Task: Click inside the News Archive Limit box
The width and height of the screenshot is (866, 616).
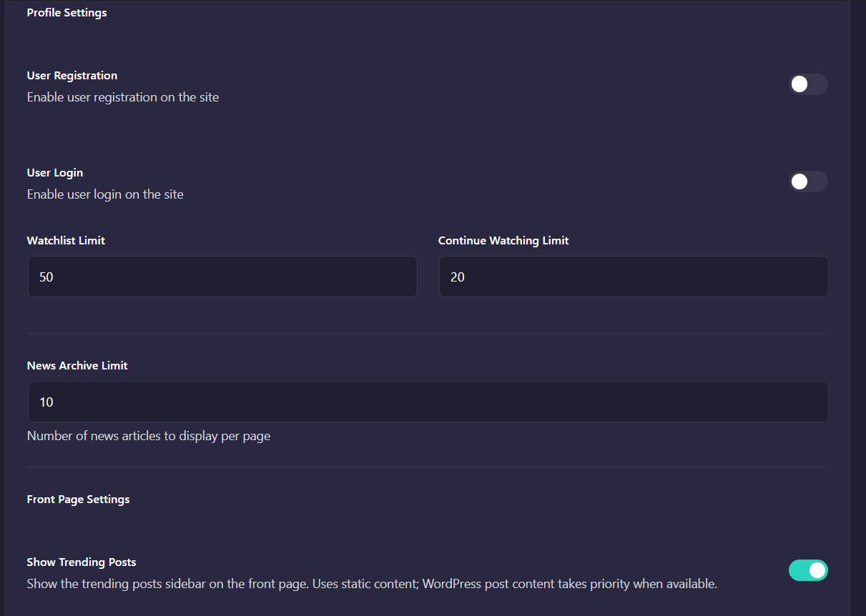Action: point(427,402)
